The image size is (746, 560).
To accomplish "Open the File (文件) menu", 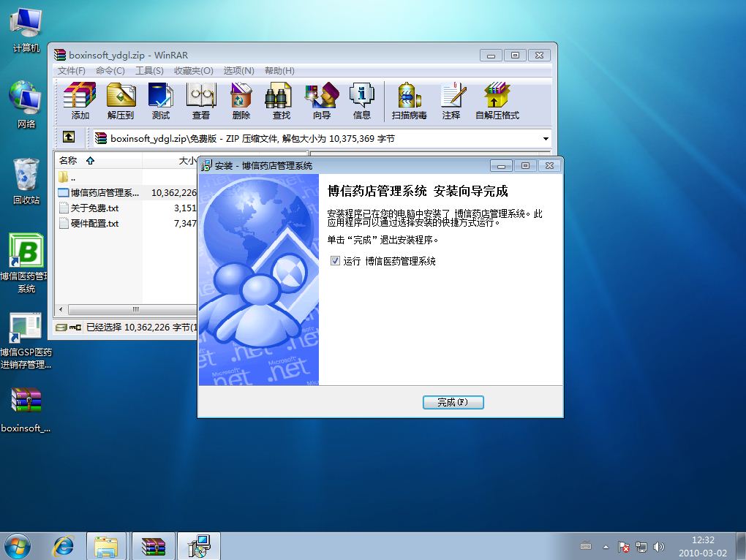I will (x=71, y=71).
